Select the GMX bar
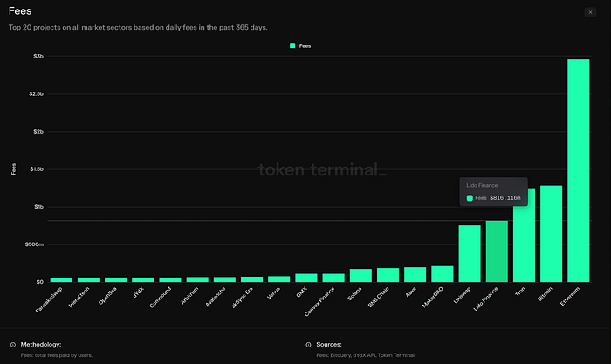Screen dimensions: 611x364 [x=306, y=278]
